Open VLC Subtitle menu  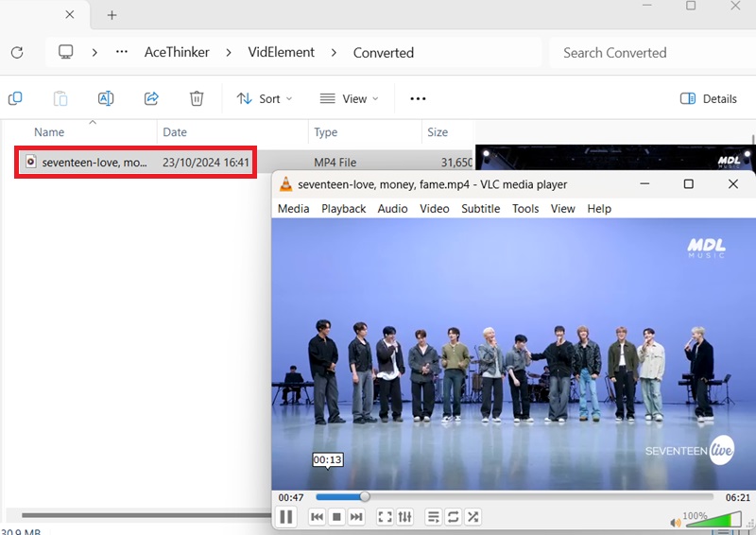(481, 208)
